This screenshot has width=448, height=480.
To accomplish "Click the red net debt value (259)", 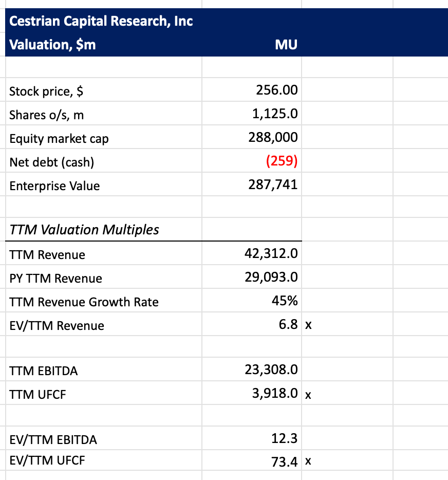I will point(282,161).
